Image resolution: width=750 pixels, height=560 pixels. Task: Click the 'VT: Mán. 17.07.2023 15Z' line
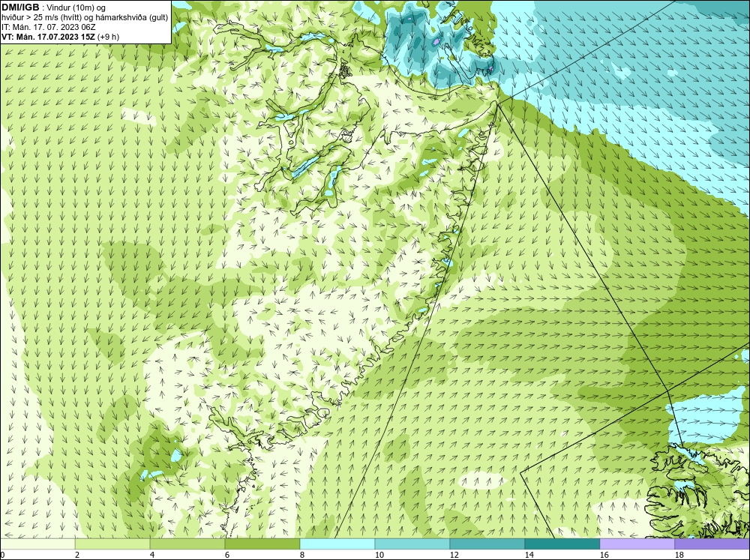[x=48, y=37]
